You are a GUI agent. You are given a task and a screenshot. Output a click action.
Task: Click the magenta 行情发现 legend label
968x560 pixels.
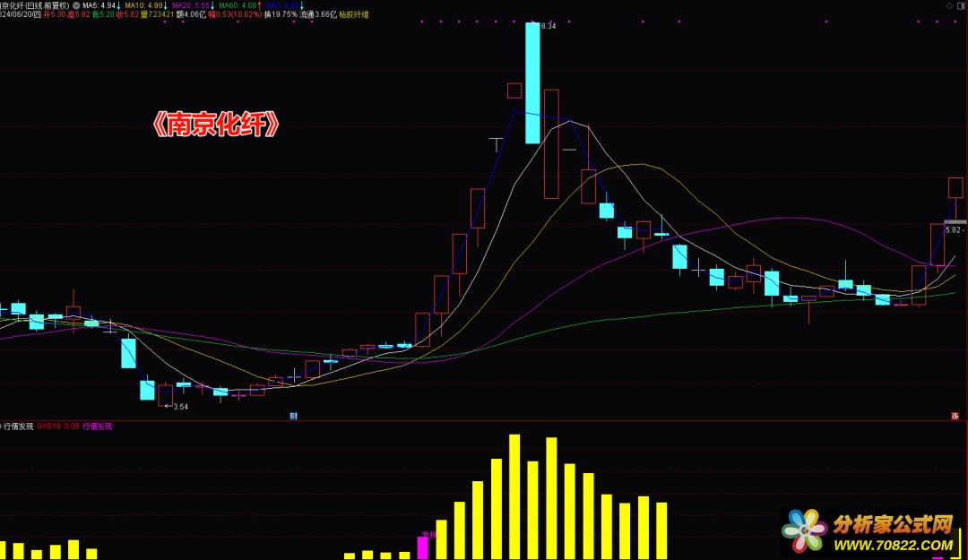(x=98, y=426)
